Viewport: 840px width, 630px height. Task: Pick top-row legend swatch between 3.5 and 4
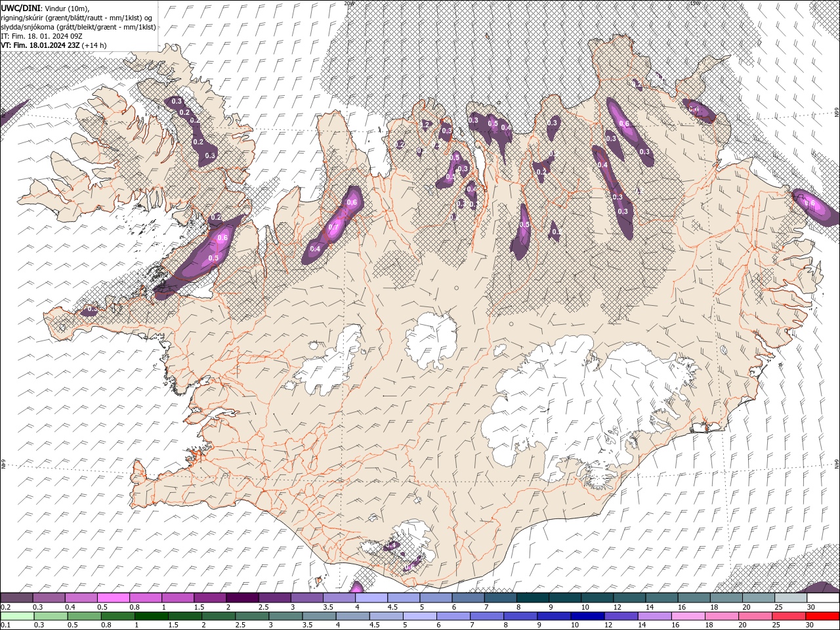(339, 598)
